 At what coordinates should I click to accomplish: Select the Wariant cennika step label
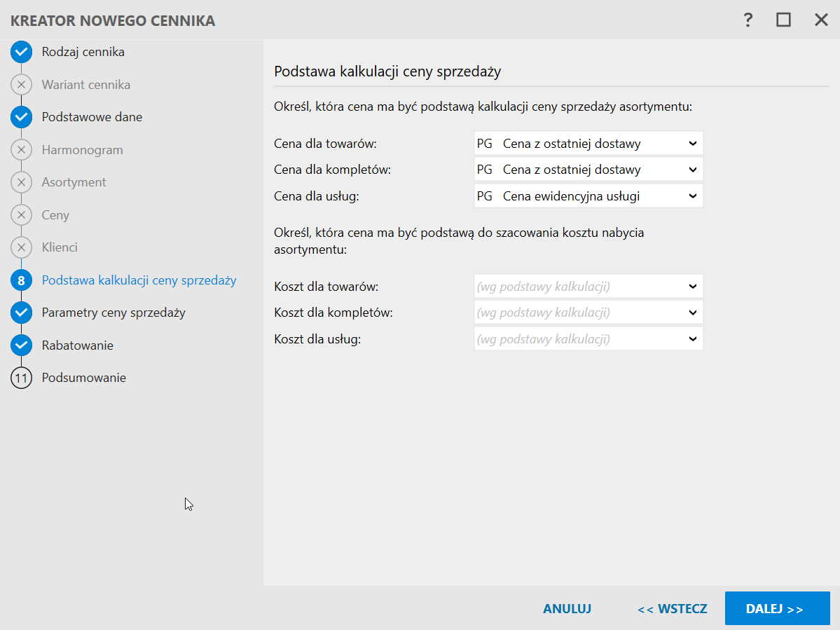point(86,85)
